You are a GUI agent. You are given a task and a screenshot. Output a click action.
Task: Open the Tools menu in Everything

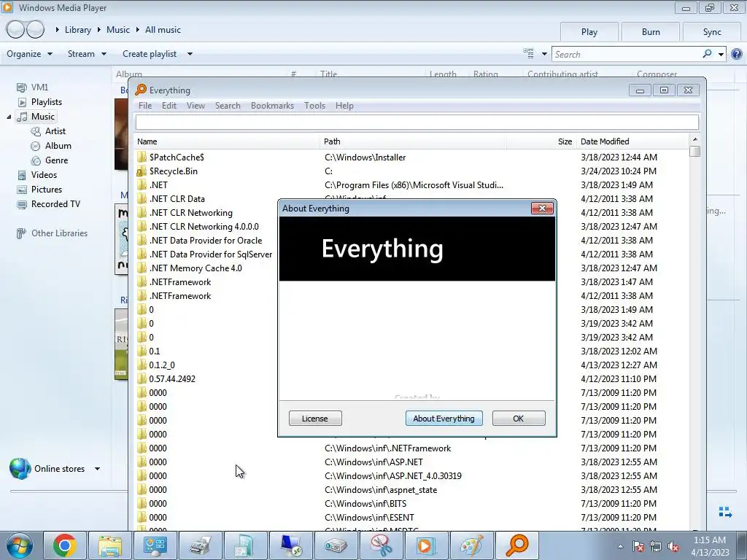(x=315, y=106)
